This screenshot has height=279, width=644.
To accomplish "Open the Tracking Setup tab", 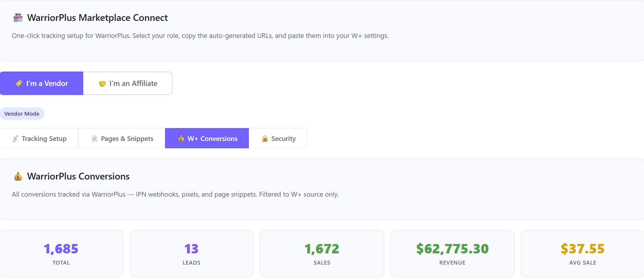I will pos(39,138).
